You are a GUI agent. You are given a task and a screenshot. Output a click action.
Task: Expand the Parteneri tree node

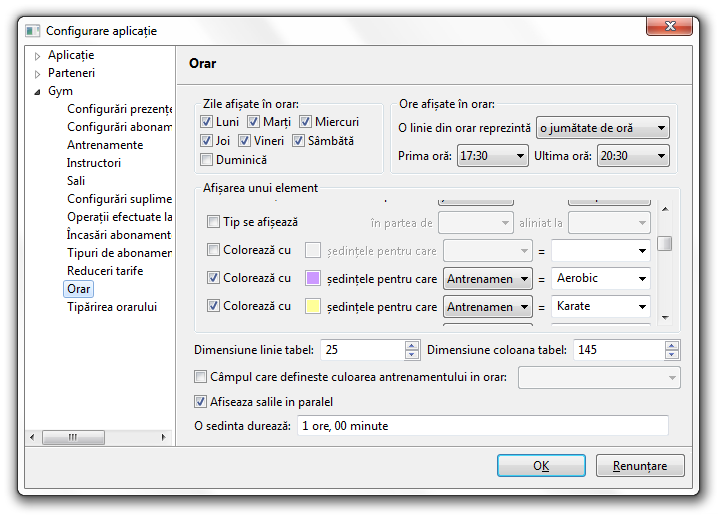tap(38, 74)
